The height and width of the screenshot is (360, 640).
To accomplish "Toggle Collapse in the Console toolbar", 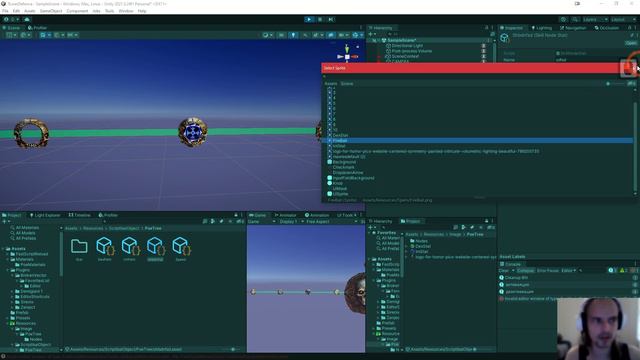I will pyautogui.click(x=525, y=271).
